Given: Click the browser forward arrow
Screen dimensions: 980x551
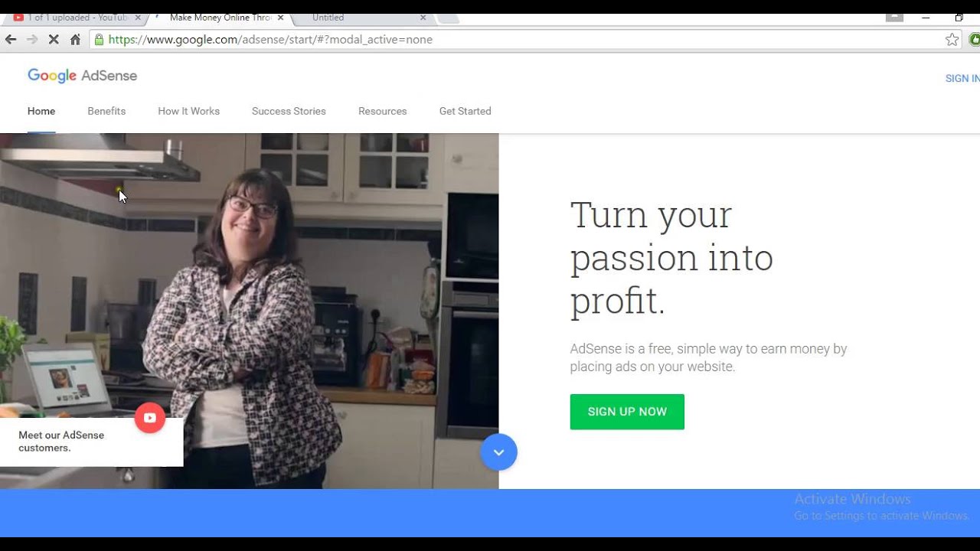Looking at the screenshot, I should pos(32,39).
